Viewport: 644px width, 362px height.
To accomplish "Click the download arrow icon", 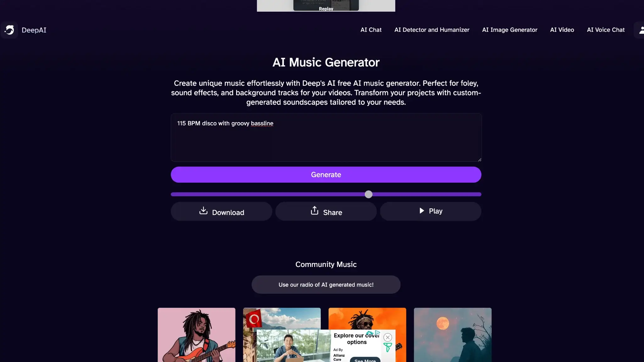I will [203, 211].
